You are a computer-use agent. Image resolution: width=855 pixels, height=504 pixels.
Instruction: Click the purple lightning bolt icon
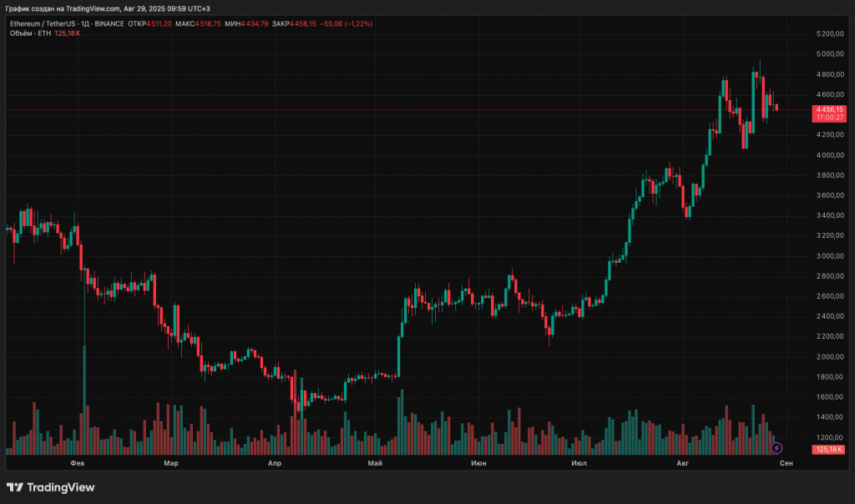coord(777,448)
